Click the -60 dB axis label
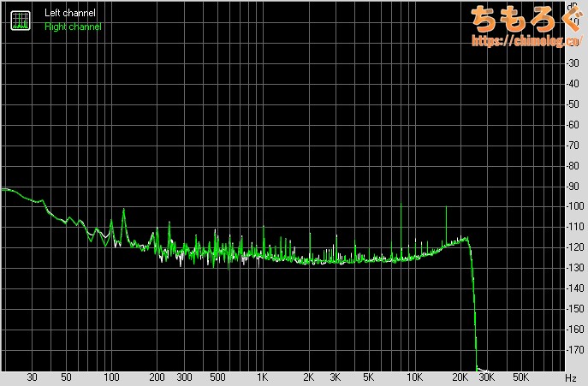The image size is (588, 386). click(573, 124)
